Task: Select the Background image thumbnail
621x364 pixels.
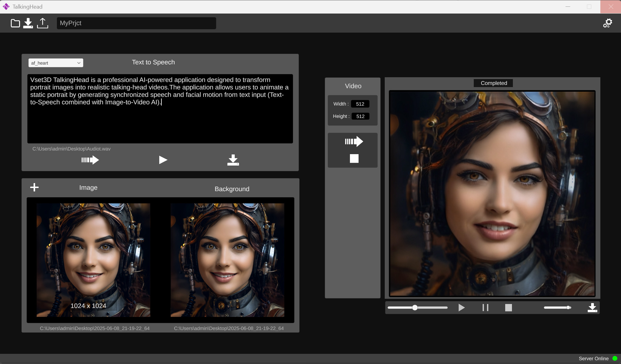Action: (x=227, y=260)
